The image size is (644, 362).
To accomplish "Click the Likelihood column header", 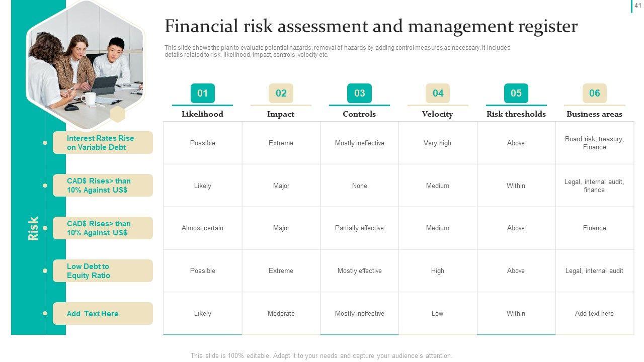I will click(202, 114).
